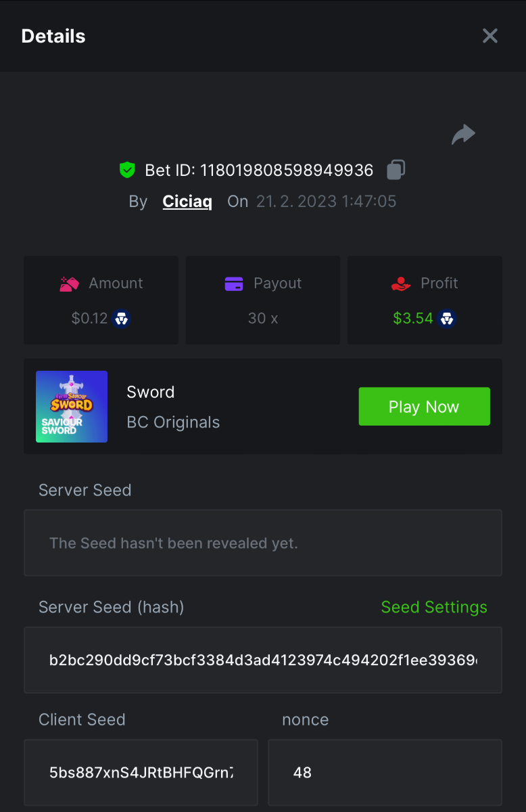Click the Sword game title
The image size is (526, 812).
(x=151, y=392)
